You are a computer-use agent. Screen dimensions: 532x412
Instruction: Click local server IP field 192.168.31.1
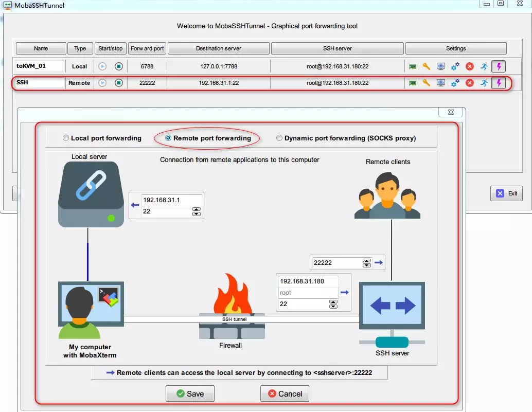[x=171, y=200]
